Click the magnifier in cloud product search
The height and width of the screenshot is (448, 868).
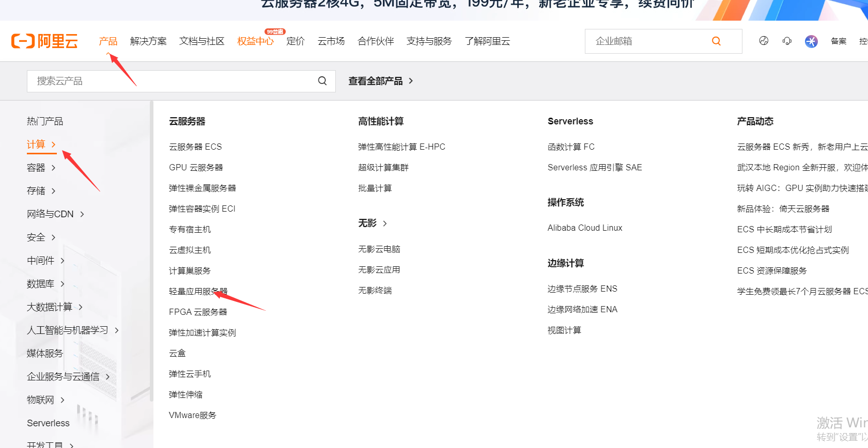[322, 81]
